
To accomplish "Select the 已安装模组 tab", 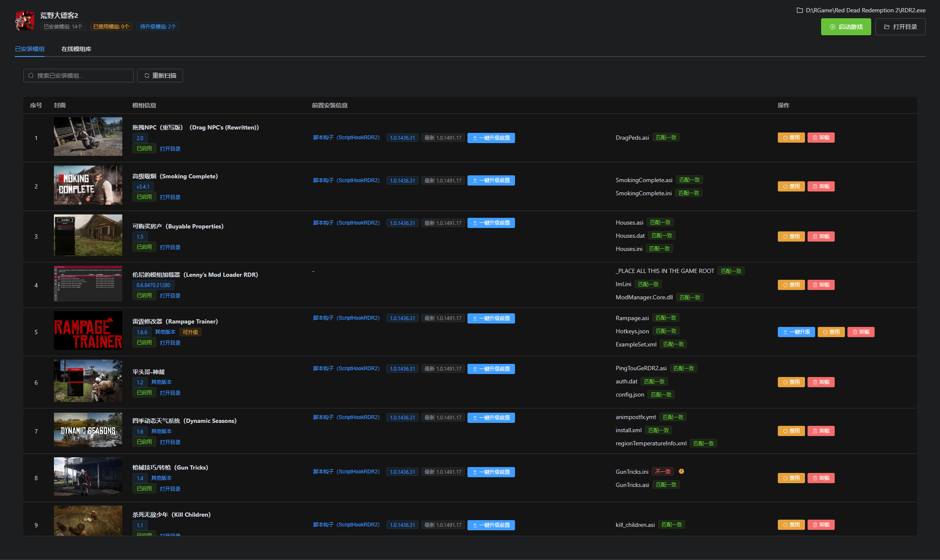I will coord(30,49).
